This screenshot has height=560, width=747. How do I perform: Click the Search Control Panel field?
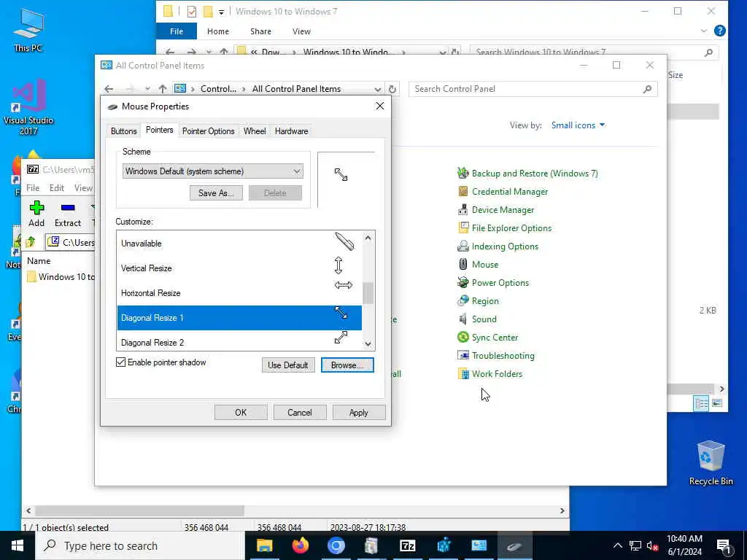click(533, 89)
